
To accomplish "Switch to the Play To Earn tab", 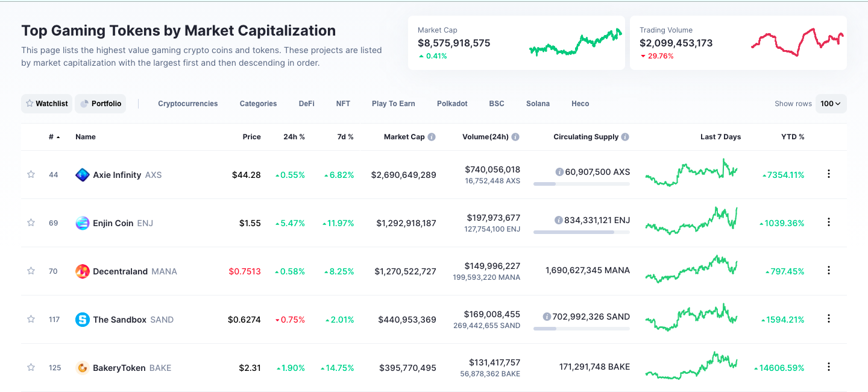I will coord(393,104).
